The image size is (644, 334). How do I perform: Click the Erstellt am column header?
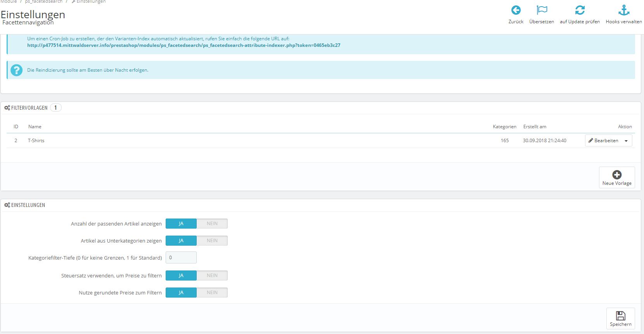(535, 127)
